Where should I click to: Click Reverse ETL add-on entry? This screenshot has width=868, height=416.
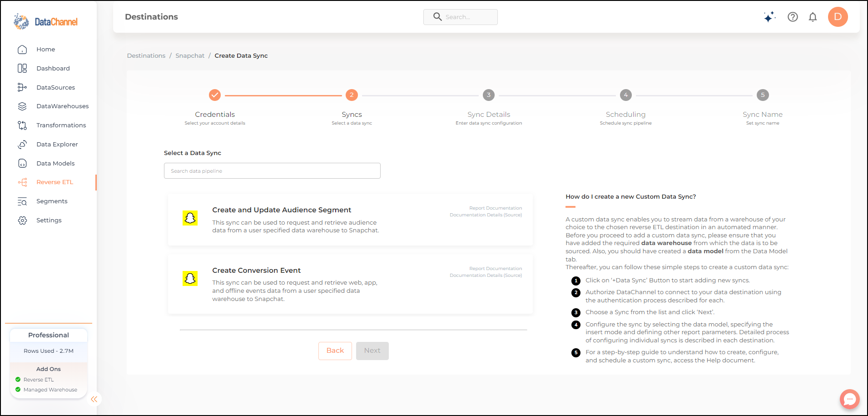(x=39, y=380)
